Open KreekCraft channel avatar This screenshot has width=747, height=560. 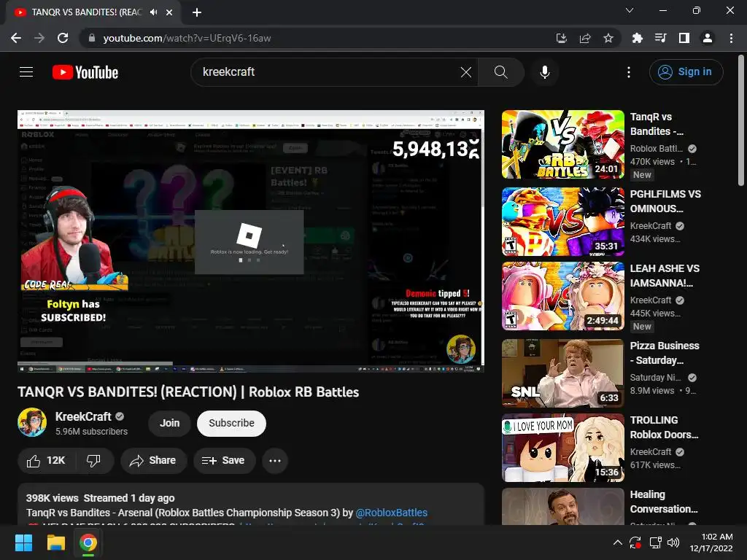[x=32, y=422]
